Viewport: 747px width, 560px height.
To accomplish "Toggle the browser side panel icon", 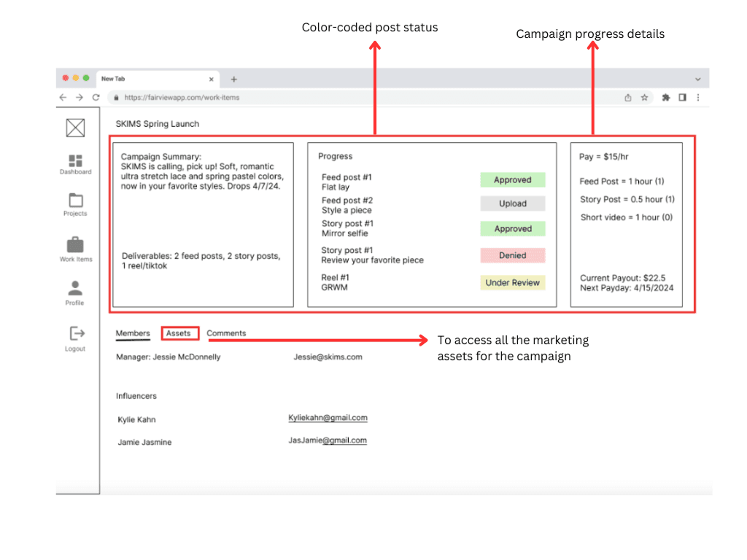I will click(682, 98).
